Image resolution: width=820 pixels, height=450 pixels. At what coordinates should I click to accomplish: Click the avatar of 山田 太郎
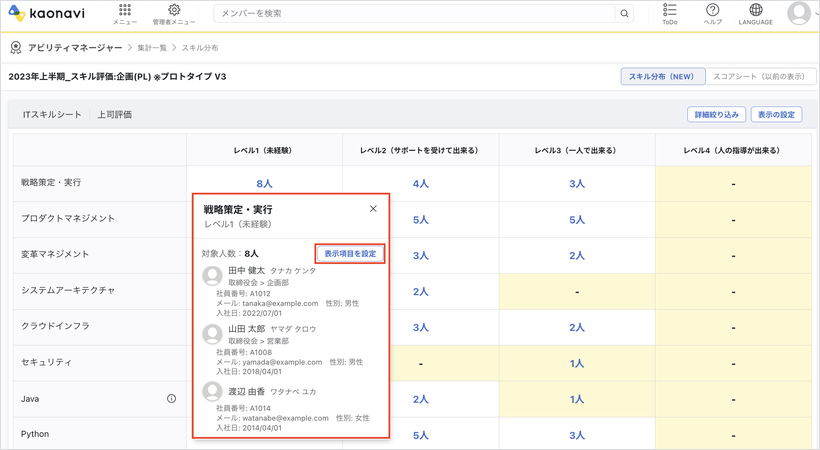tap(212, 334)
